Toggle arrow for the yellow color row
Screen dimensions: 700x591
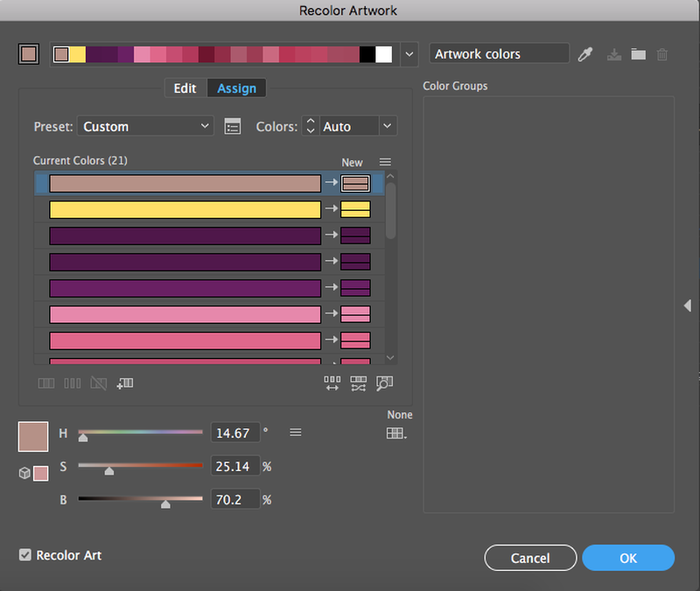point(331,209)
